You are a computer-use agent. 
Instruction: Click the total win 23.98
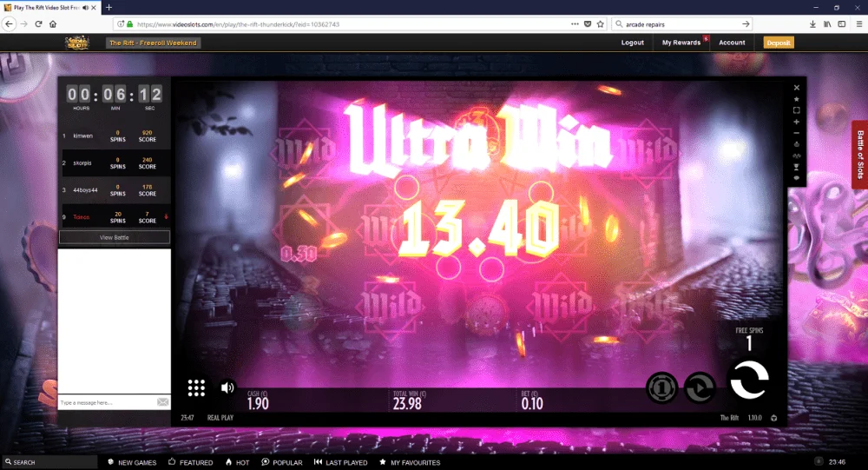tap(407, 403)
